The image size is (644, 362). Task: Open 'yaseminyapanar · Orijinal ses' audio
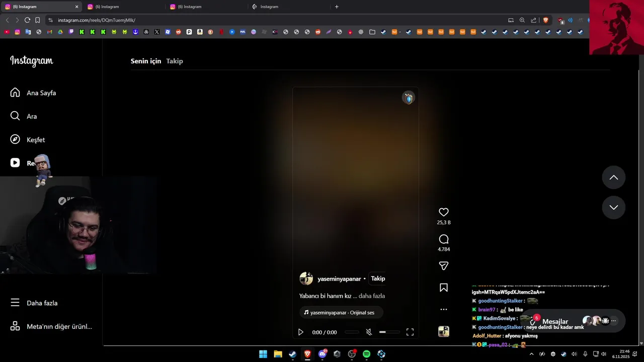coord(341,312)
